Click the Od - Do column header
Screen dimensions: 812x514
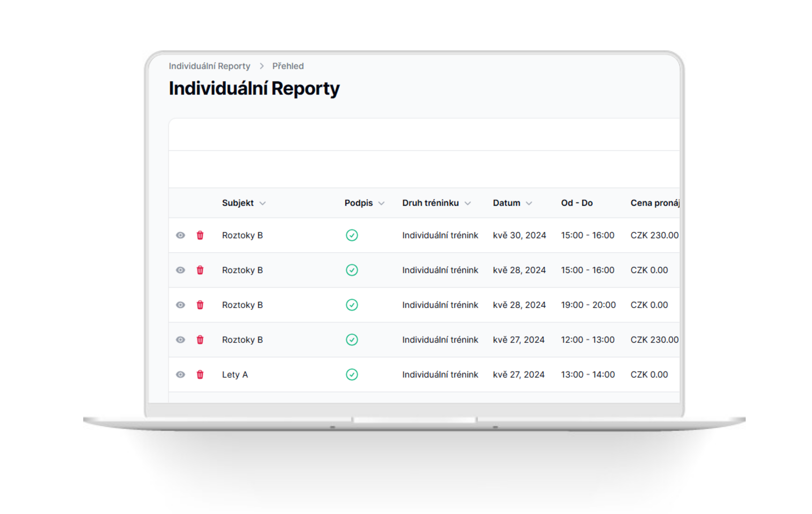tap(577, 203)
